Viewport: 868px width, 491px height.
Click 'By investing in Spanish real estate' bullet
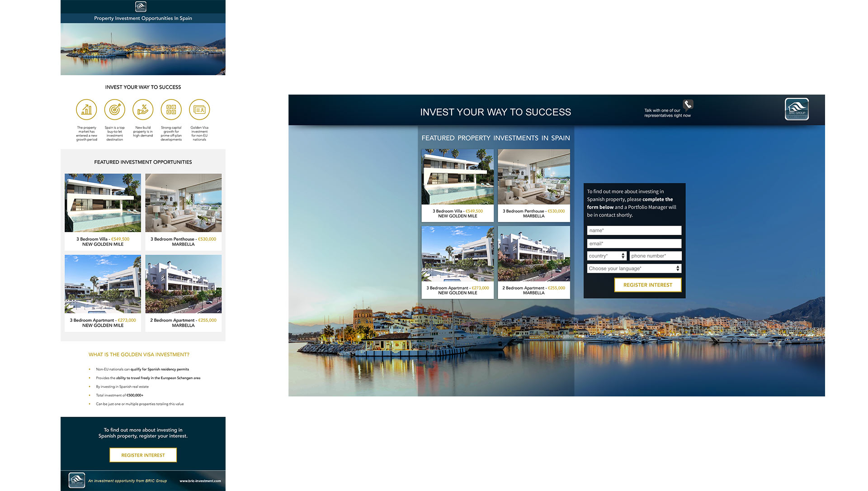tap(122, 387)
